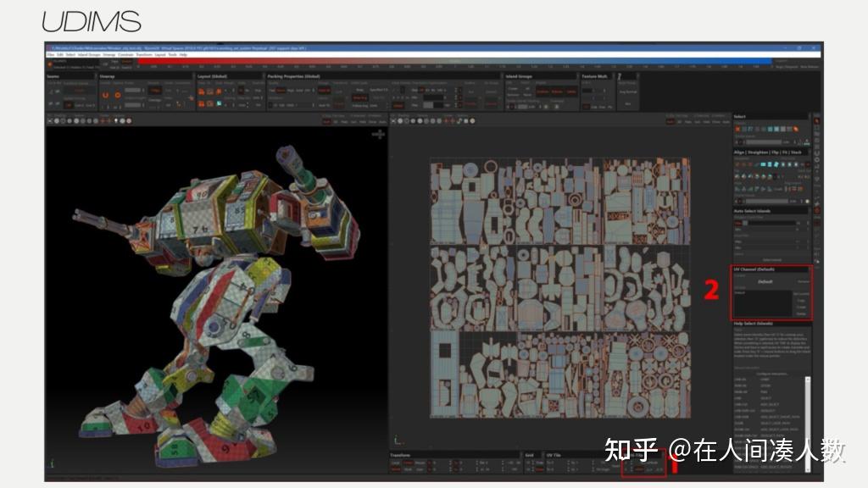Expand the Help Select (Islands) panel header
The height and width of the screenshot is (488, 868).
[763, 324]
